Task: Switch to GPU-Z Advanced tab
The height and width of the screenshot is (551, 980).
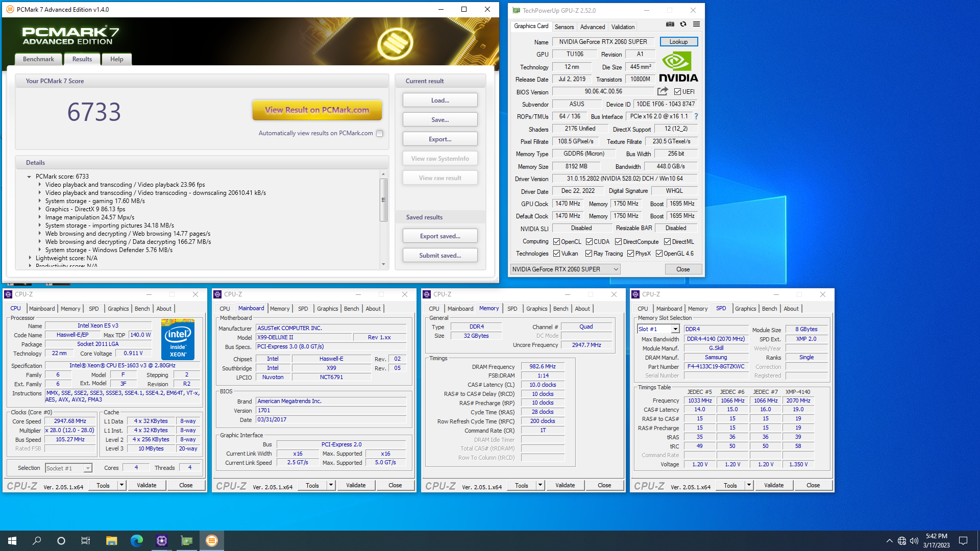Action: pos(592,27)
